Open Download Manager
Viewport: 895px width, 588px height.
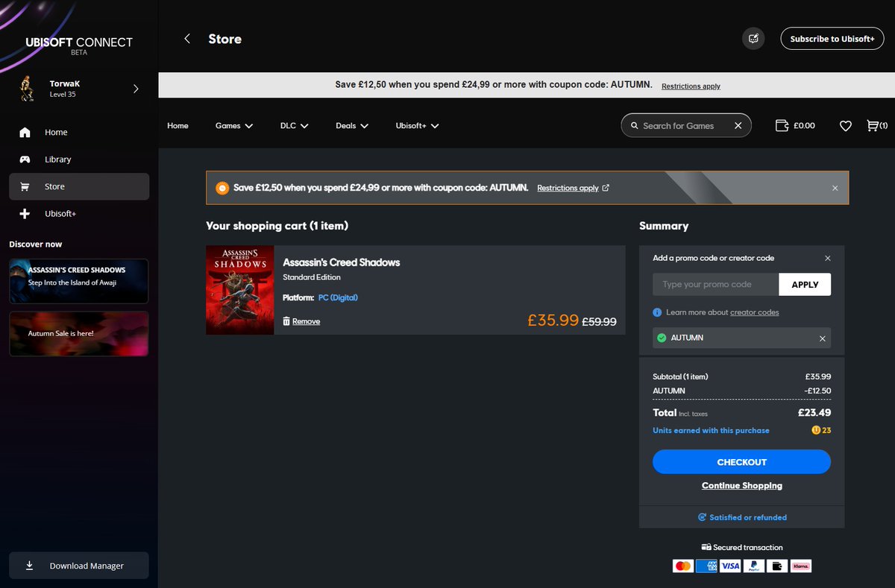pos(79,566)
